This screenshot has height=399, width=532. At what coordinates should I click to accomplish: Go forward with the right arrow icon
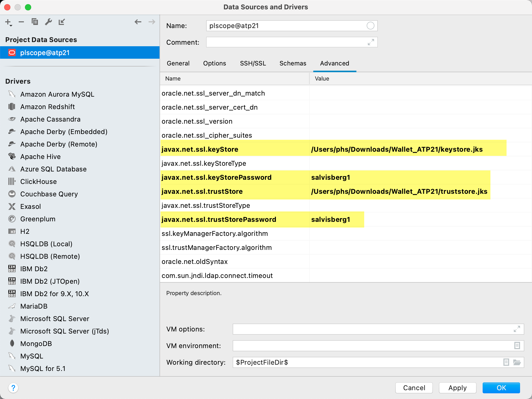(152, 22)
